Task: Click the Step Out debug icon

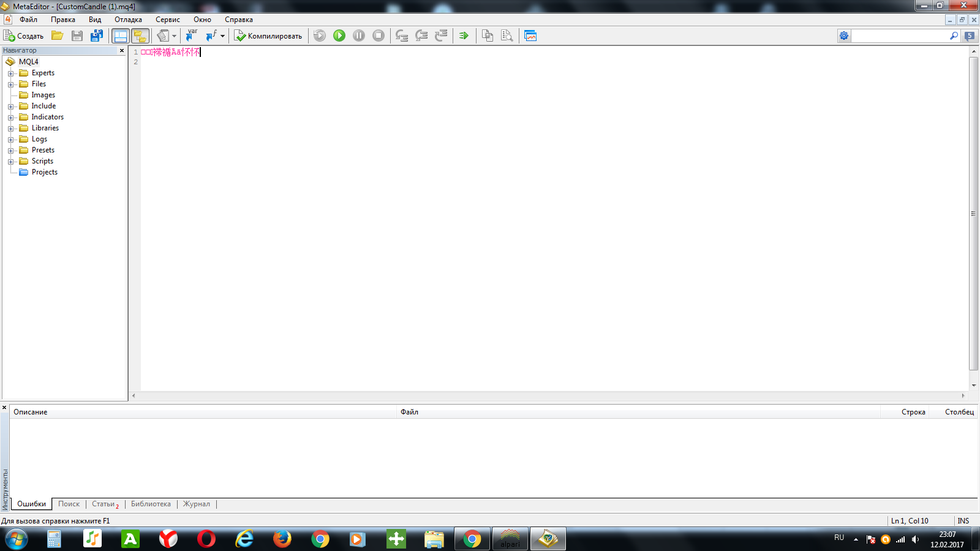Action: tap(441, 36)
